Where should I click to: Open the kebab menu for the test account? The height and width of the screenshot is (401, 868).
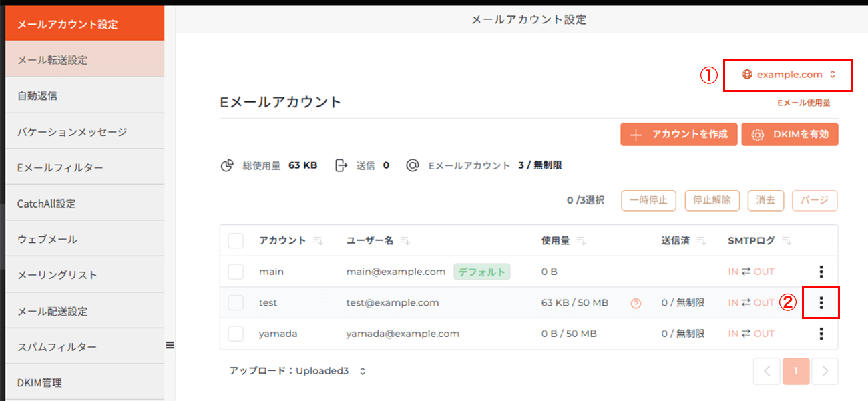(x=821, y=302)
